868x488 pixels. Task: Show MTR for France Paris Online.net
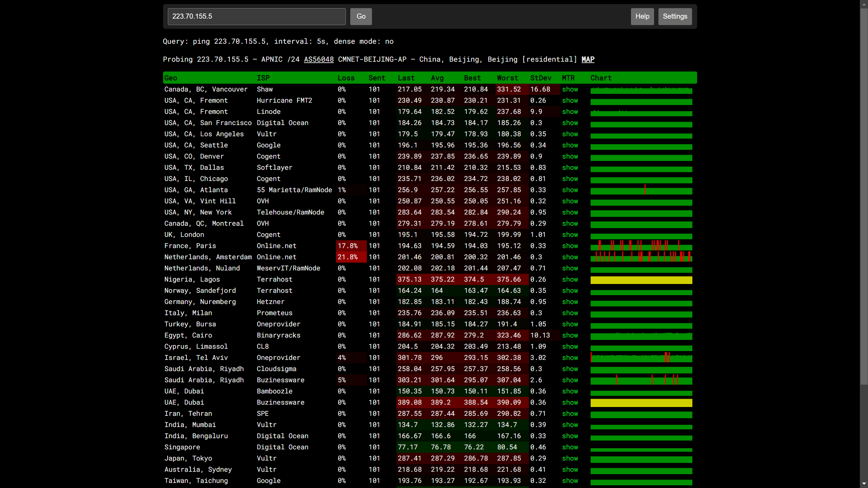(570, 246)
